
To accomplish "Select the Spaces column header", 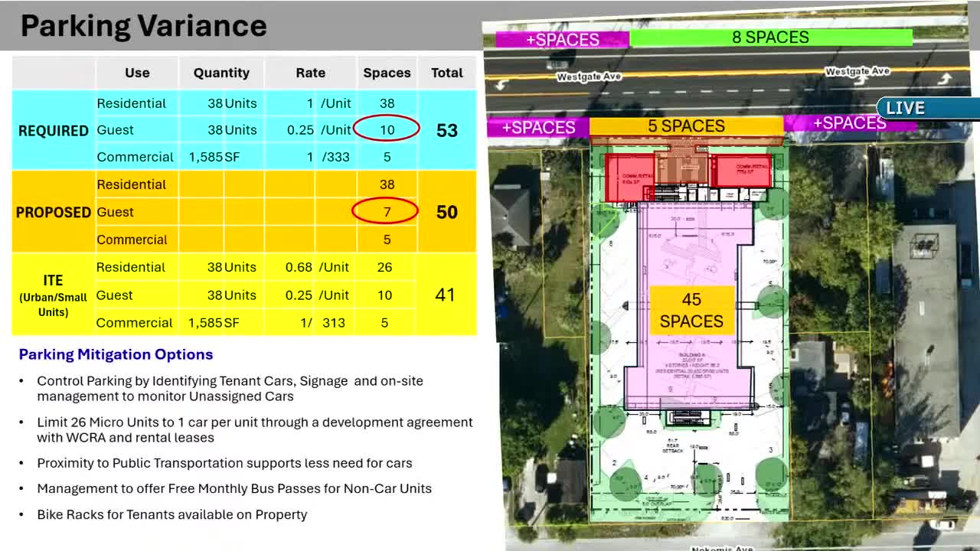I will [x=387, y=73].
